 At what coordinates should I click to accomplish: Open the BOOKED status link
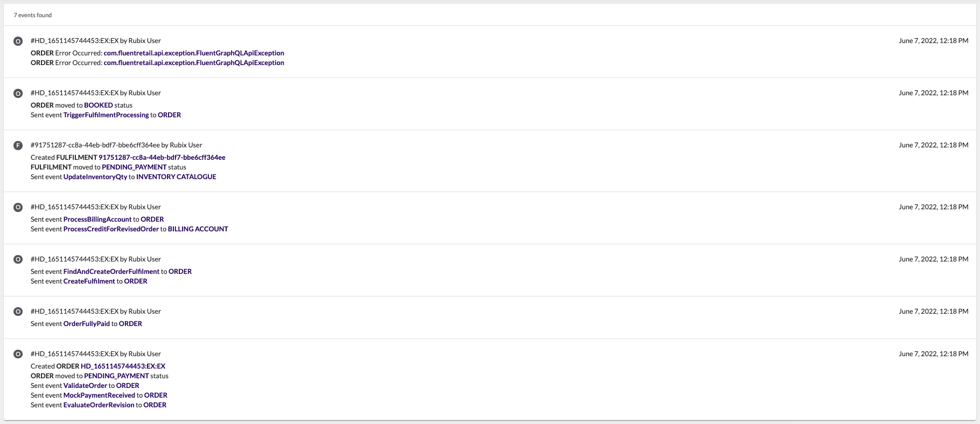point(99,105)
